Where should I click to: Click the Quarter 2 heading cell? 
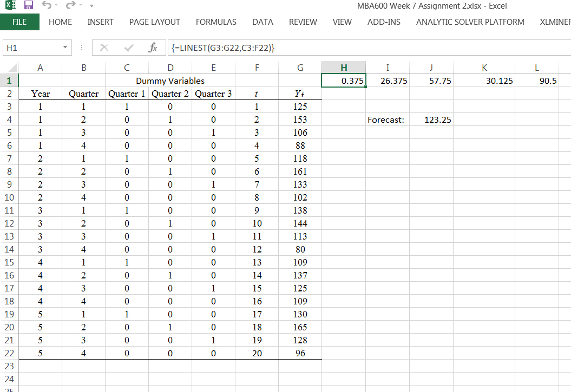point(170,94)
